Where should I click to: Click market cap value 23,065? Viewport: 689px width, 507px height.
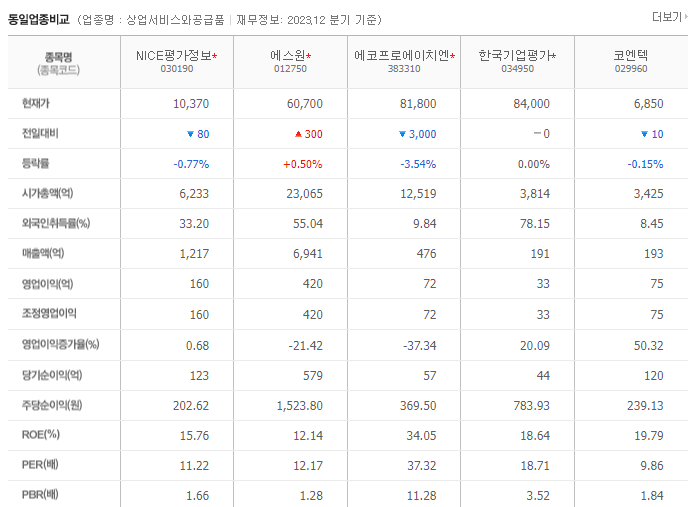(x=305, y=194)
